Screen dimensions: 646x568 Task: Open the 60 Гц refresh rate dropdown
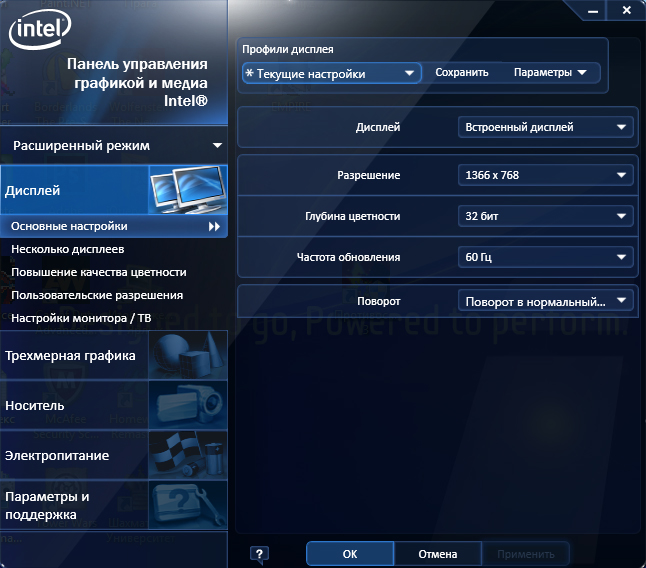[545, 257]
